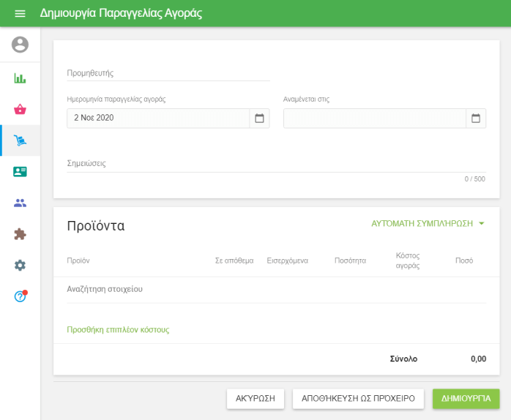Screen dimensions: 511x420
Task: Select the hand truck purchases icon
Action: [20, 140]
